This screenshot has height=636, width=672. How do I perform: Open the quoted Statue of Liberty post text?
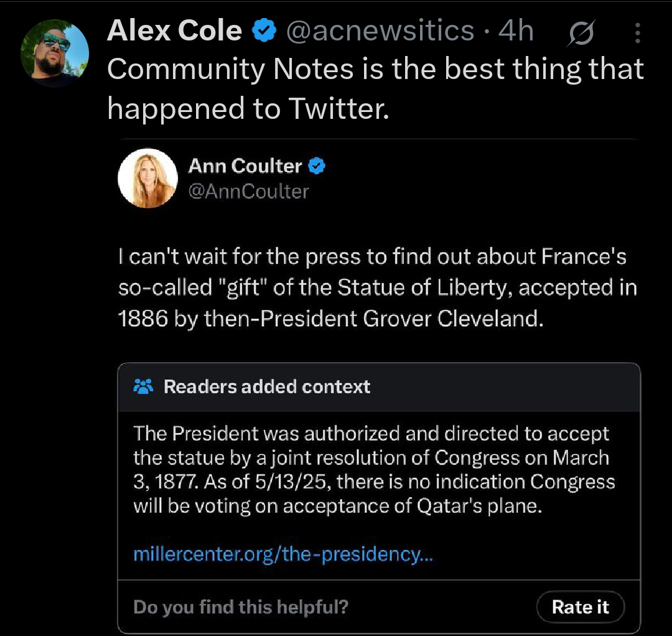tap(377, 288)
